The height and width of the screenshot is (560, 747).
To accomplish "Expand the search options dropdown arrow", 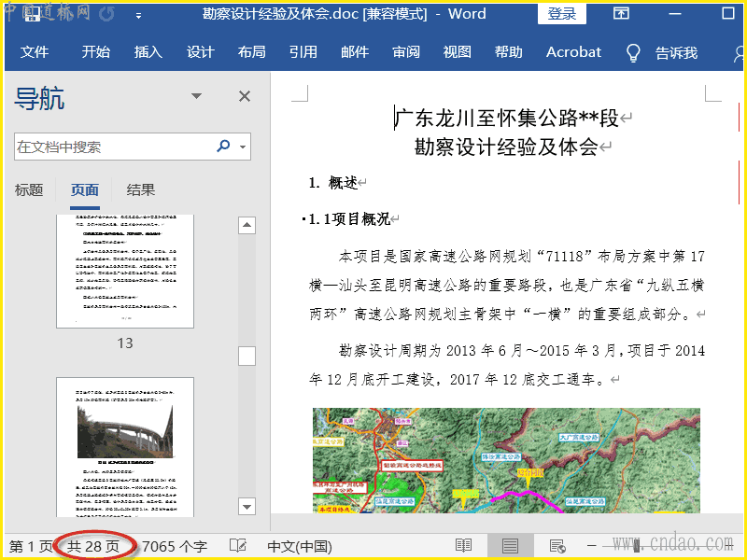I will pos(243,147).
